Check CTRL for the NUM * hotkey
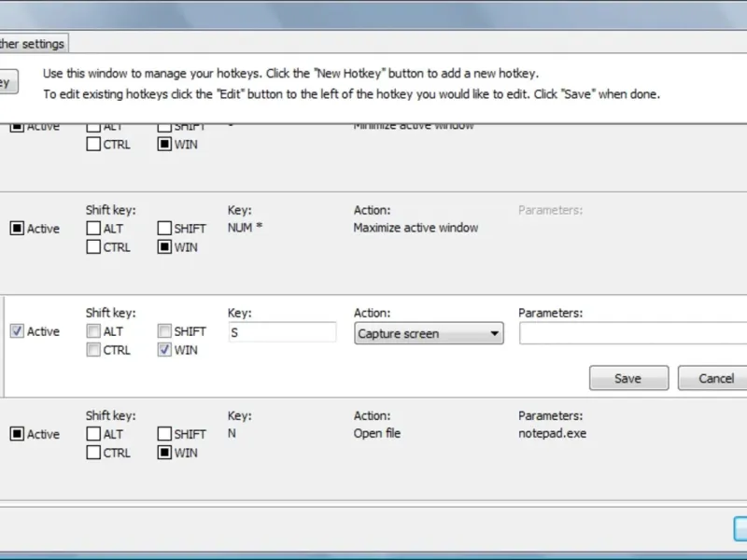747x560 pixels. click(93, 247)
